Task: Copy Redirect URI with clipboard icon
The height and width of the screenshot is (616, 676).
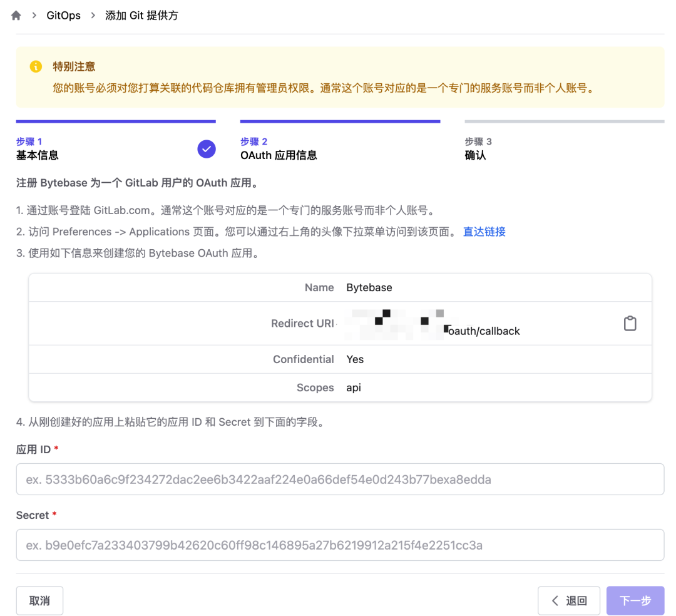Action: tap(630, 323)
